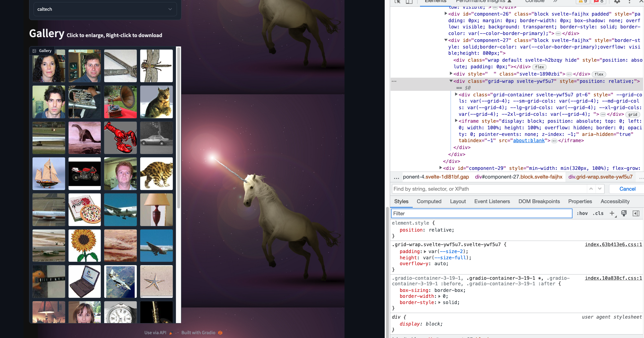
Task: Toggle the computed styles sidebar icon
Action: click(636, 214)
